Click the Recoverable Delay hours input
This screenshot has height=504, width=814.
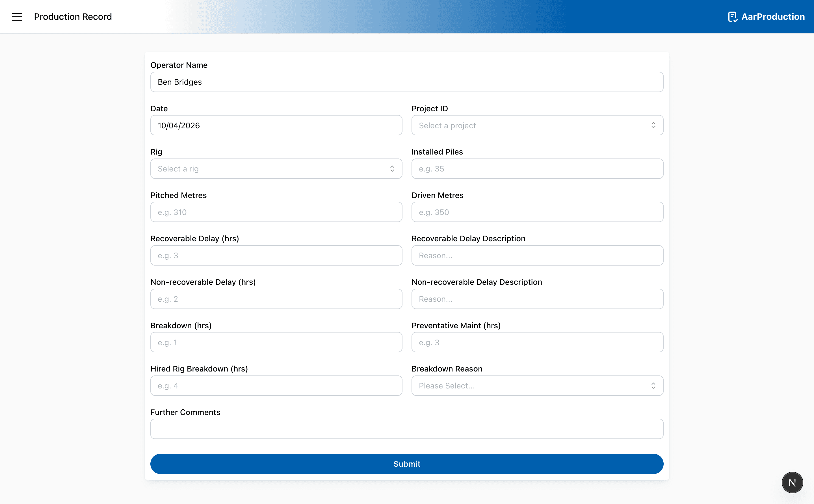point(276,255)
